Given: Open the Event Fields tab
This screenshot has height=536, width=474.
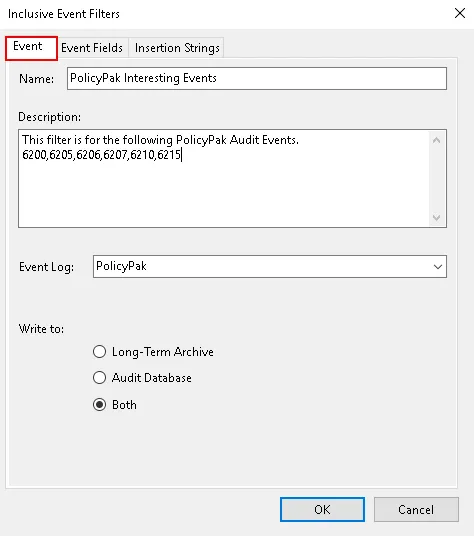Looking at the screenshot, I should pos(92,48).
